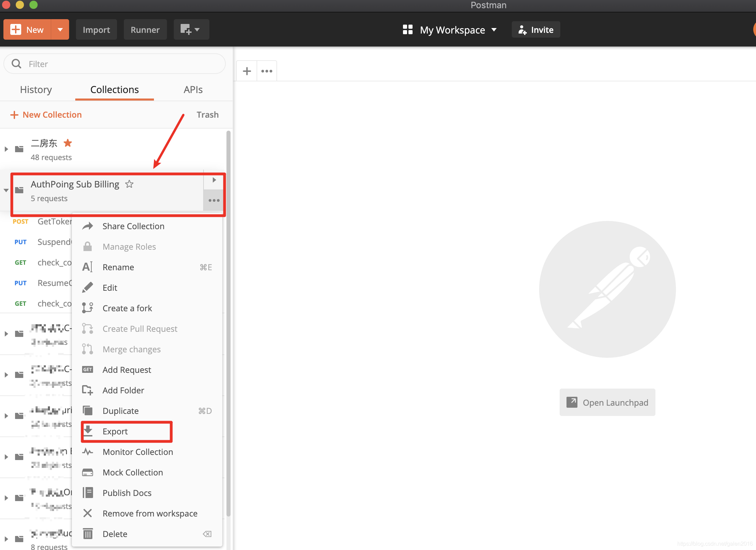
Task: Click the Delete trash icon in context menu
Action: pyautogui.click(x=88, y=534)
